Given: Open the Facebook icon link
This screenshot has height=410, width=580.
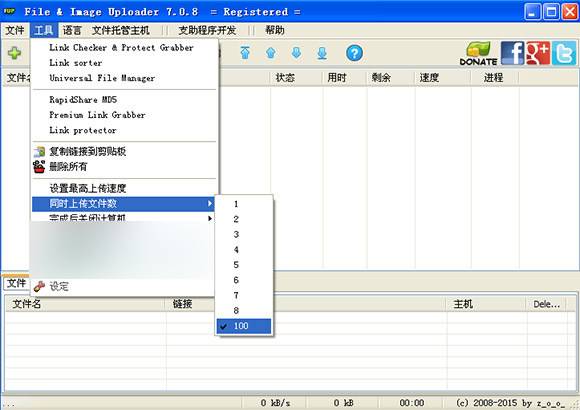Looking at the screenshot, I should [x=512, y=53].
